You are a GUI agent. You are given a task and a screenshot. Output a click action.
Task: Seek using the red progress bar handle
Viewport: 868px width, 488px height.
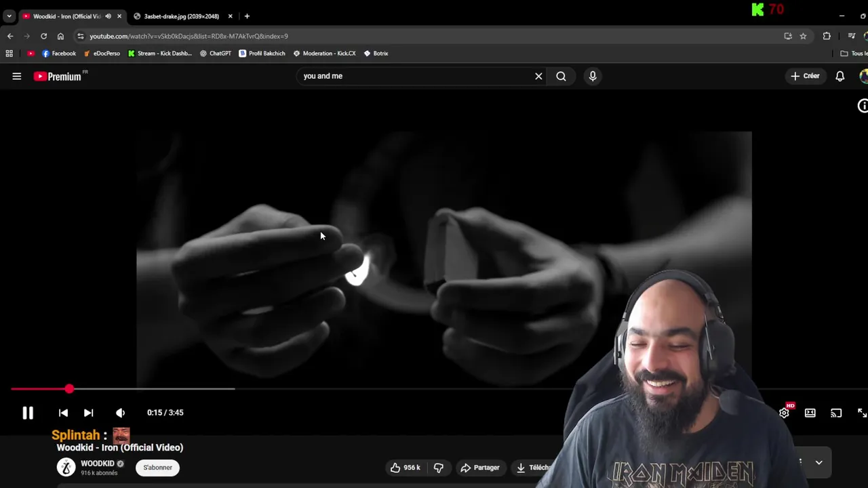(x=69, y=389)
